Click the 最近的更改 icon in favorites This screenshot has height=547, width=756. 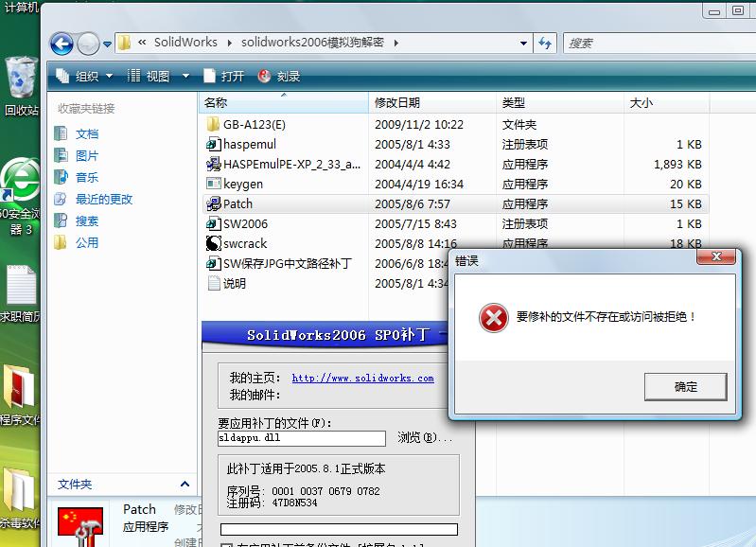click(61, 199)
